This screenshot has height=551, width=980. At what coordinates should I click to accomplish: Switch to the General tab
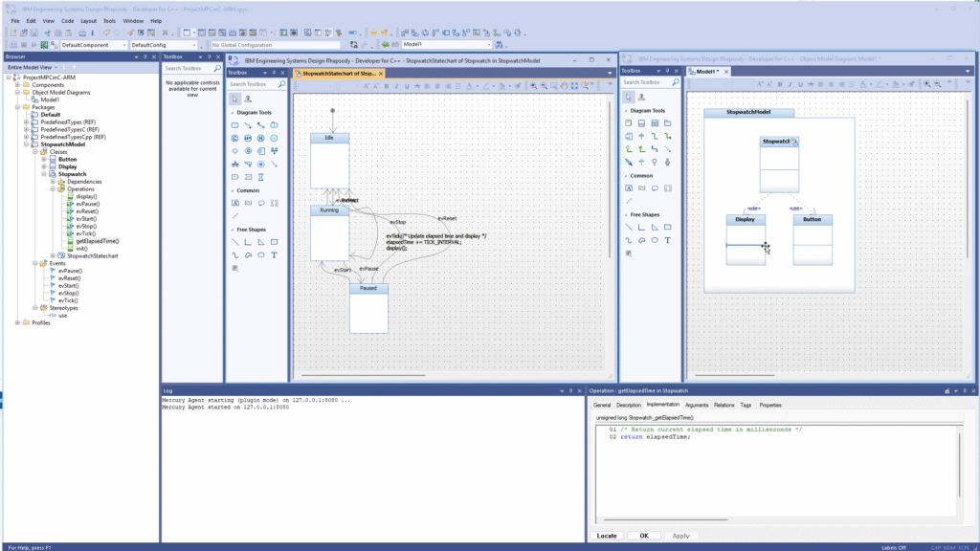point(602,405)
